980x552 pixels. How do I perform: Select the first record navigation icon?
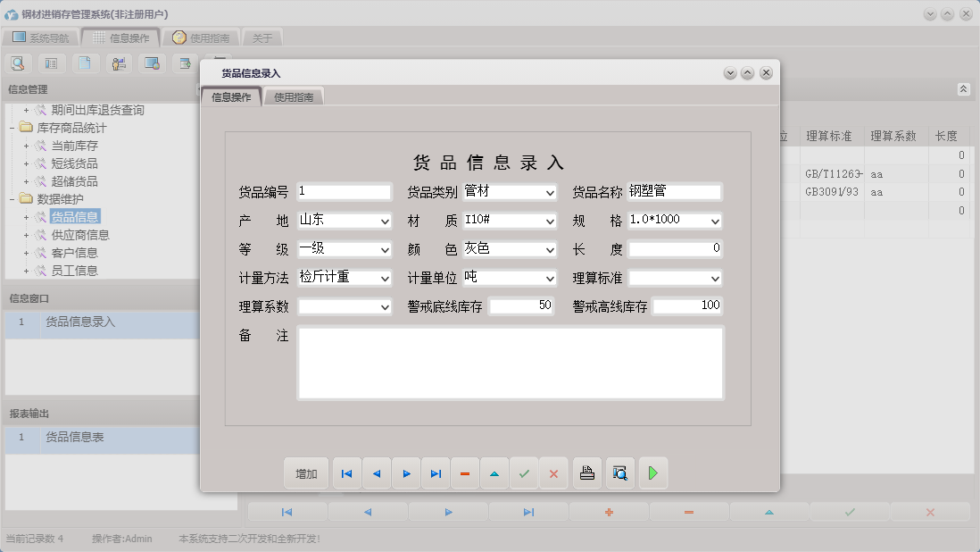(x=346, y=473)
